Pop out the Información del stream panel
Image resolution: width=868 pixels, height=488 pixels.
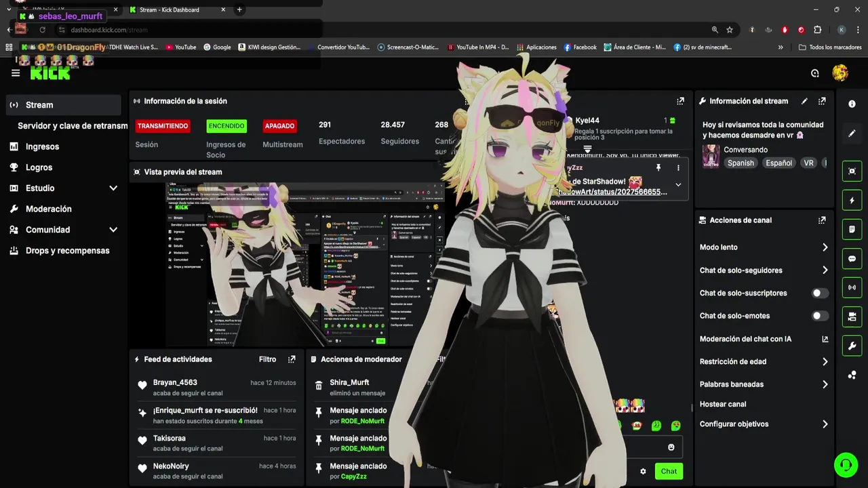(x=822, y=101)
